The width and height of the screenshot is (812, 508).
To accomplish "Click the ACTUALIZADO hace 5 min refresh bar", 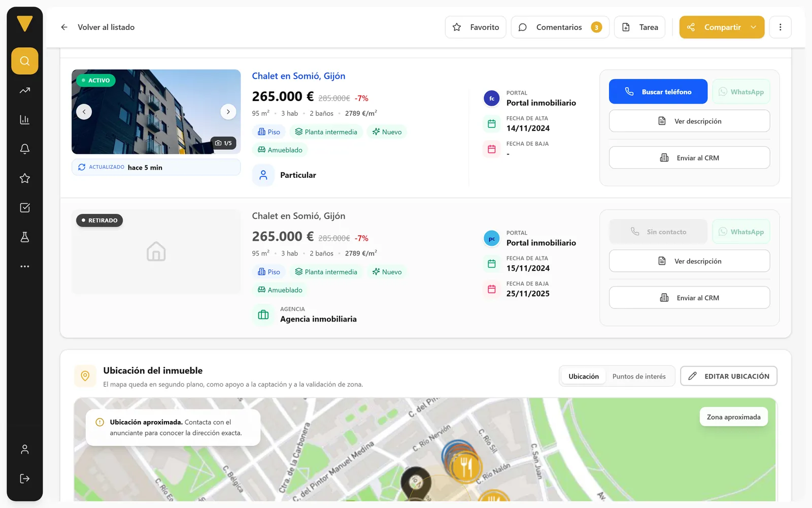I will [156, 167].
